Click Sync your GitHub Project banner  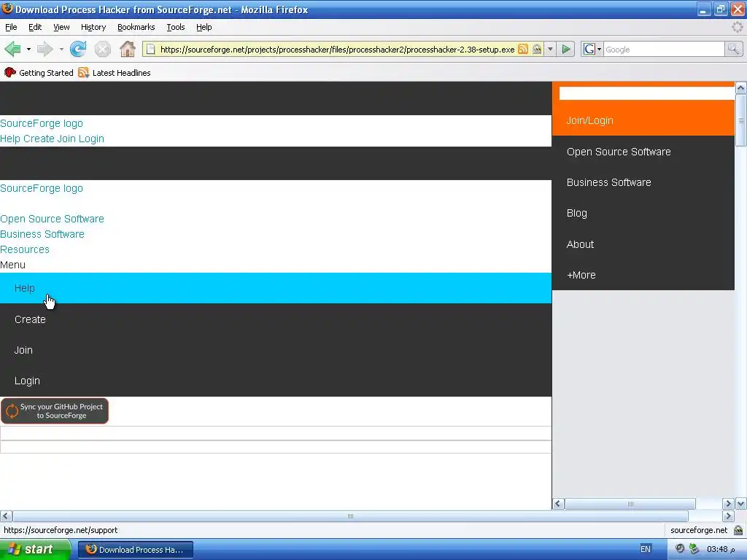tap(55, 411)
